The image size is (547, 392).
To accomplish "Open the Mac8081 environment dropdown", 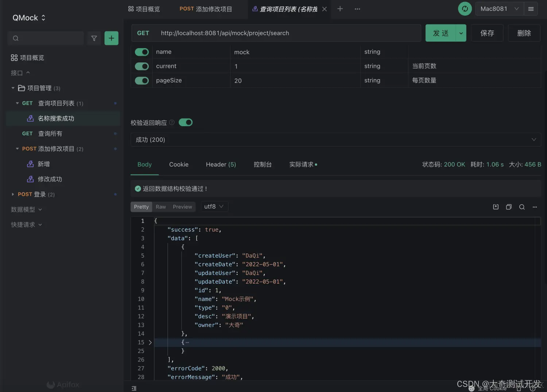I will coord(500,9).
